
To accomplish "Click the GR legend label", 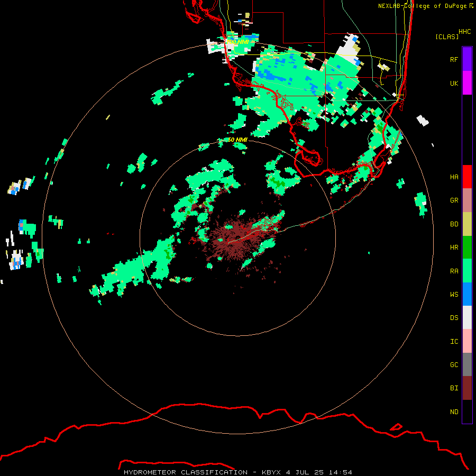I will coord(454,200).
